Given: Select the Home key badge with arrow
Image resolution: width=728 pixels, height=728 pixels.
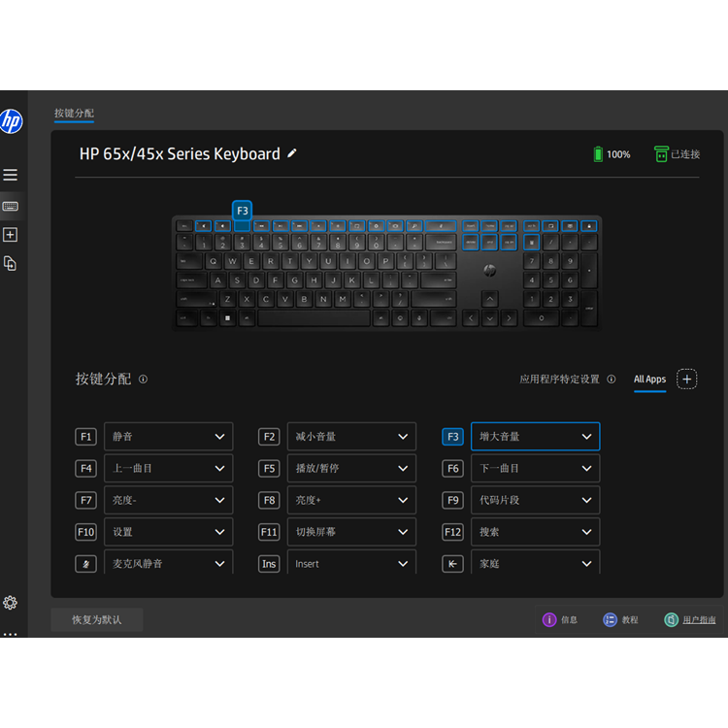Looking at the screenshot, I should 452,564.
